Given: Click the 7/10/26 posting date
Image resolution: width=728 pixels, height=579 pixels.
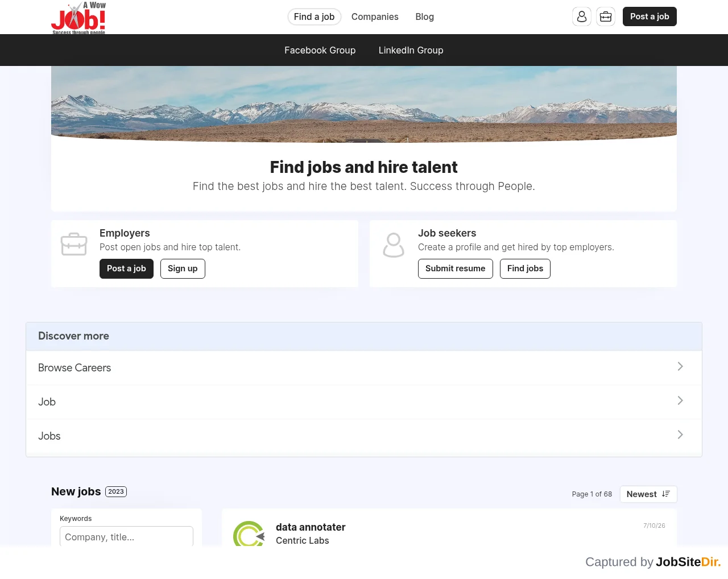Looking at the screenshot, I should 654,526.
